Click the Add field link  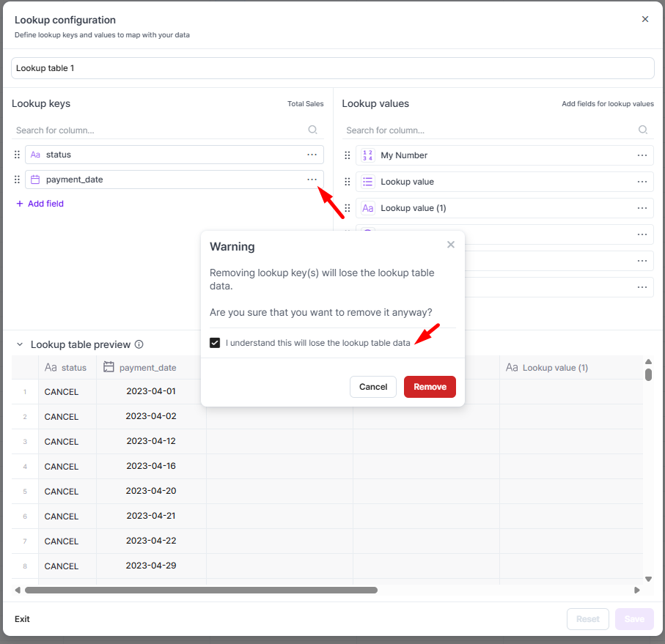pos(40,204)
